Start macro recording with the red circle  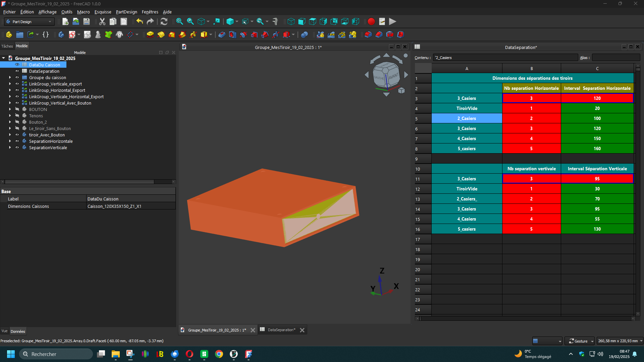[371, 22]
